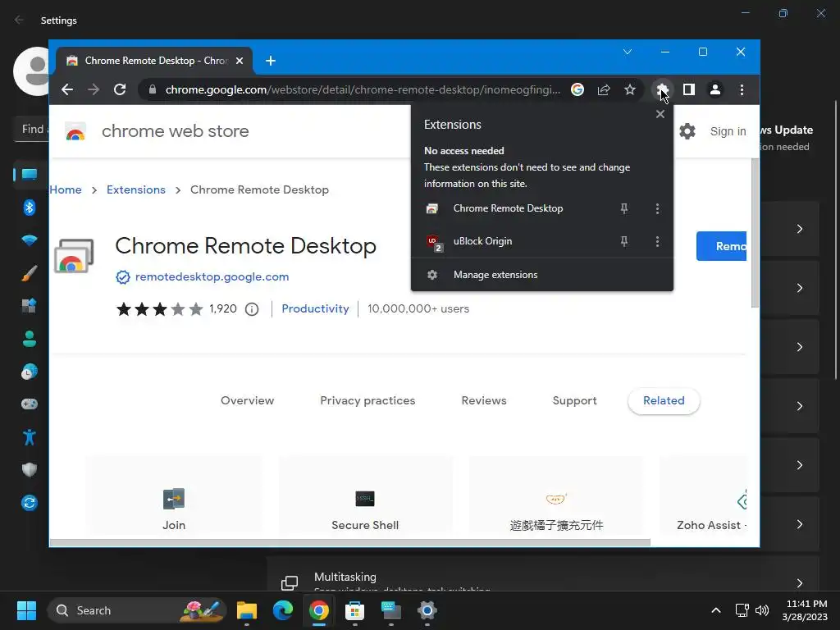Click the Settings back arrow

point(19,20)
